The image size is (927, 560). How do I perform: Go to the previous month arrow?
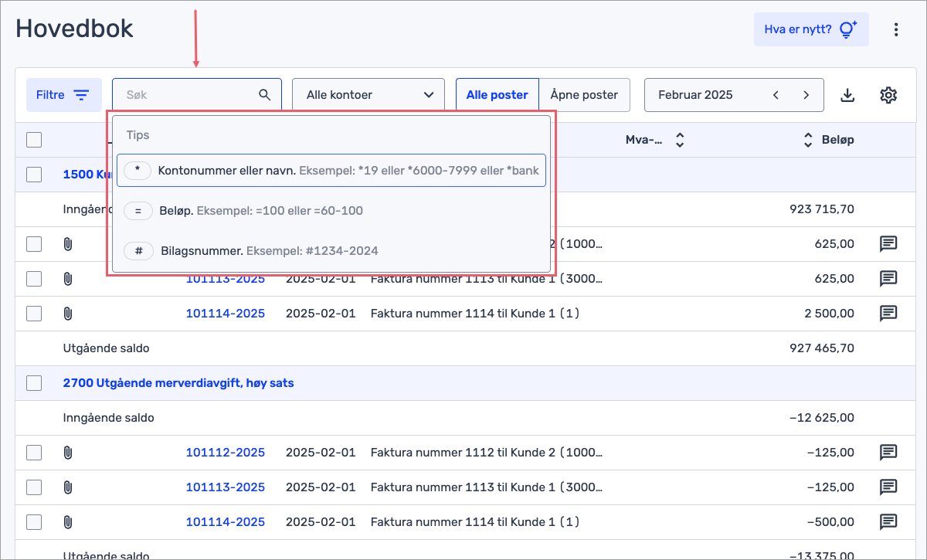click(x=776, y=95)
